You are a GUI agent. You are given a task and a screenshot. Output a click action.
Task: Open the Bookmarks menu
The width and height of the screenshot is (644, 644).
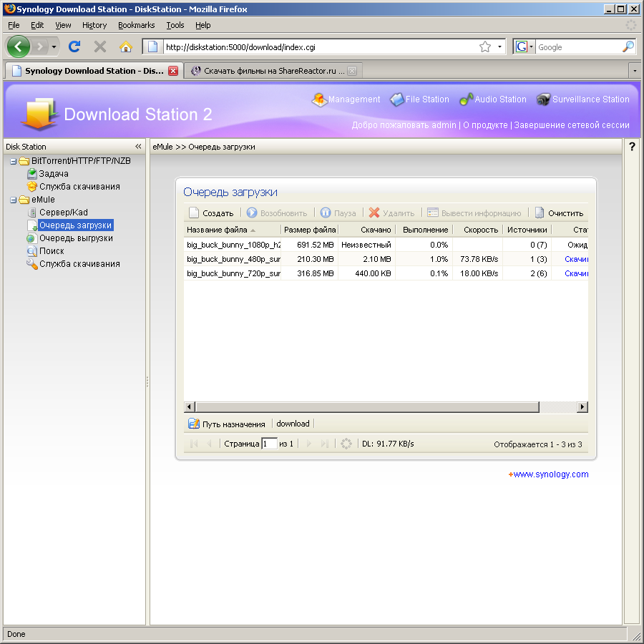pos(137,25)
